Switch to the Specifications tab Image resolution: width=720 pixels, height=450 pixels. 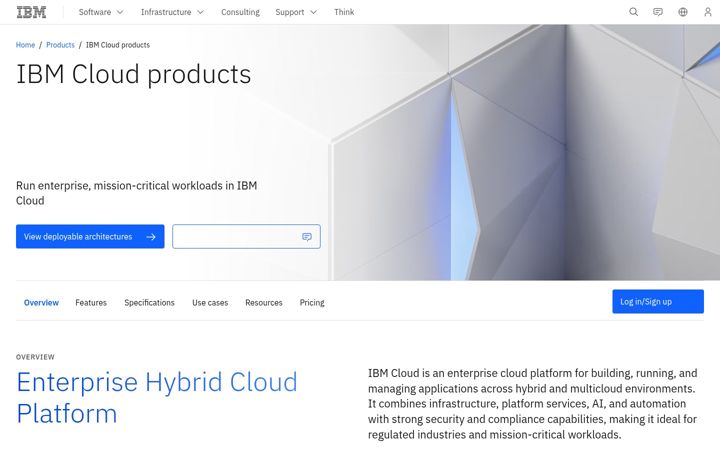coord(149,303)
